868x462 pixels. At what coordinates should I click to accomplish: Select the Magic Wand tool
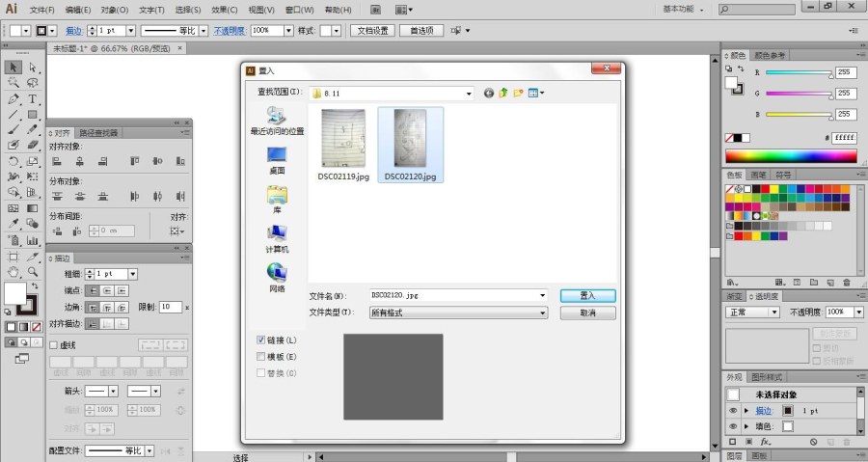pos(14,82)
